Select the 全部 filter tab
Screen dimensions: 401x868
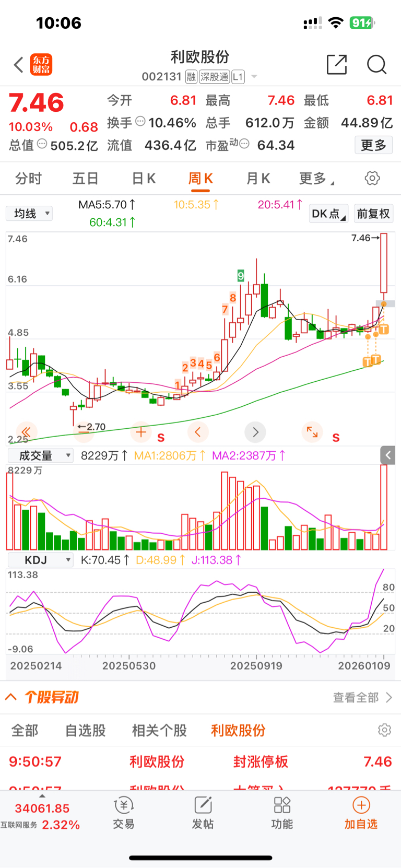[25, 730]
